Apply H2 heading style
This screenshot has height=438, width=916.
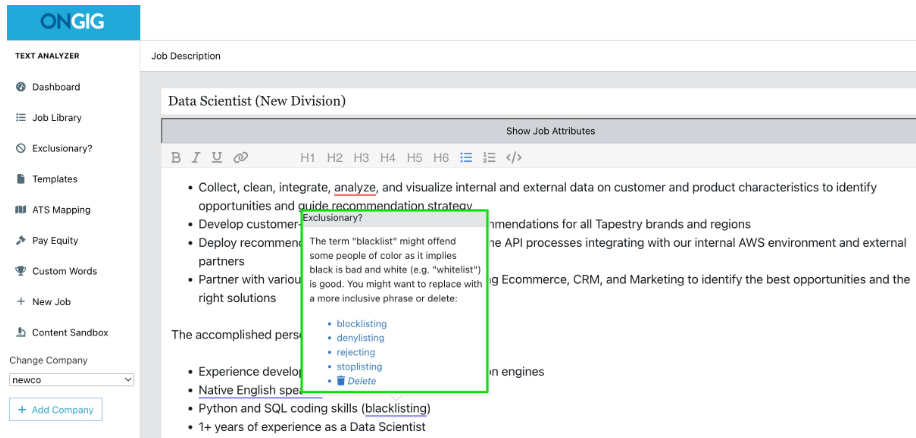tap(334, 157)
